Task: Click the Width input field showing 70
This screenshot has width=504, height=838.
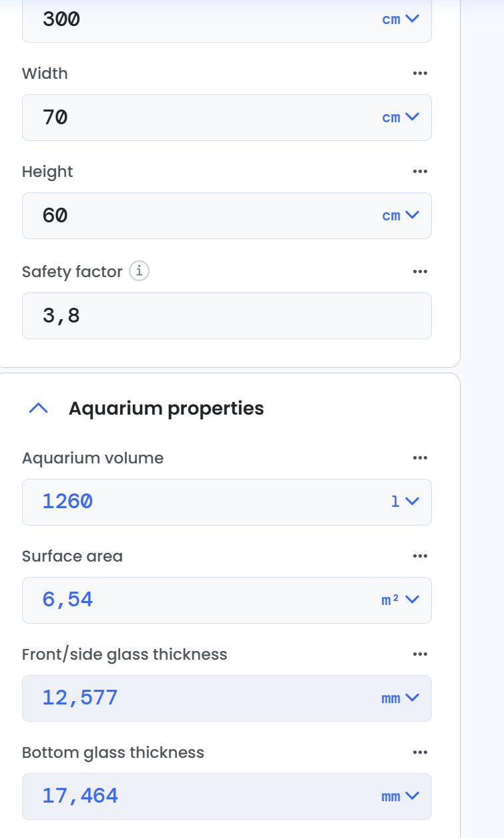Action: click(x=200, y=118)
